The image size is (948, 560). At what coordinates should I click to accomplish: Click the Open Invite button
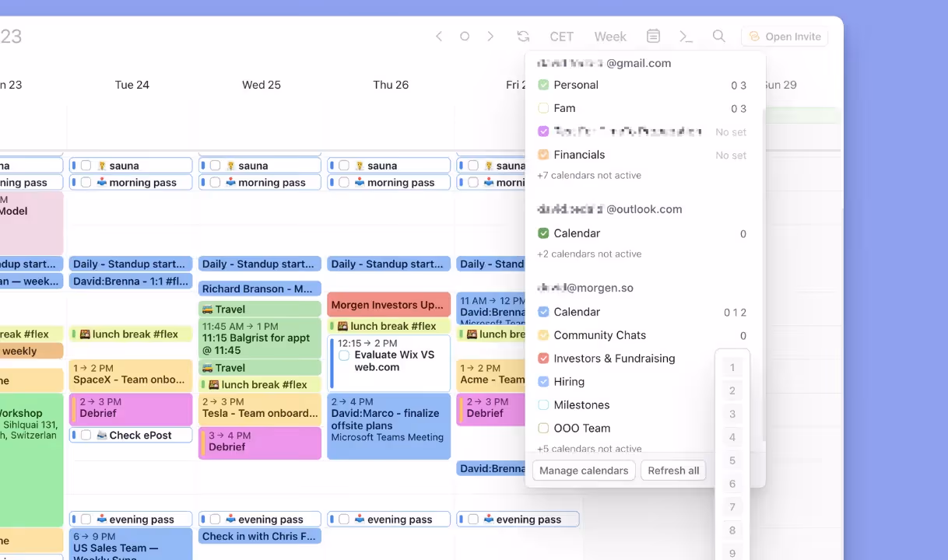pos(785,37)
